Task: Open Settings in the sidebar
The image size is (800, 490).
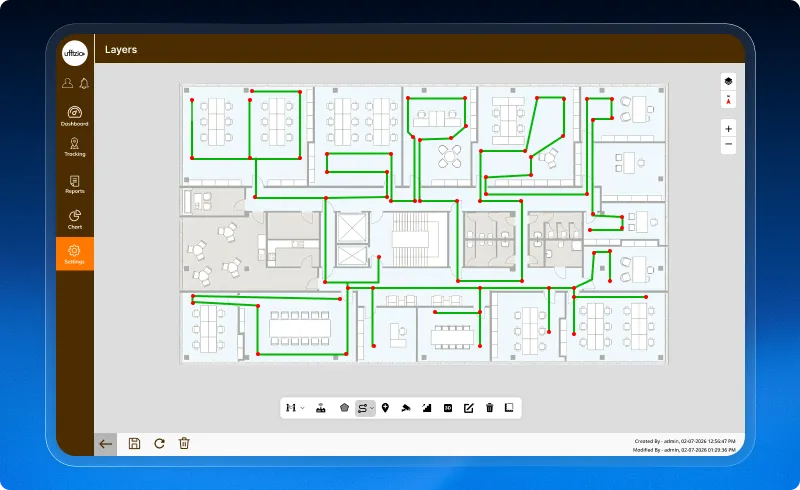Action: click(x=74, y=254)
